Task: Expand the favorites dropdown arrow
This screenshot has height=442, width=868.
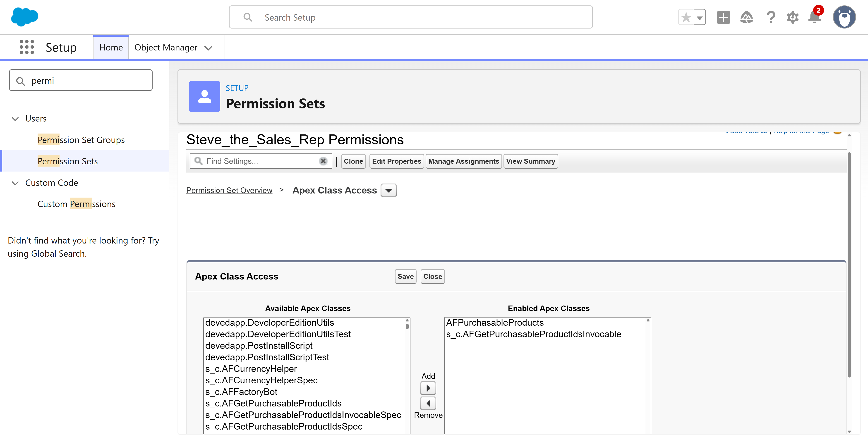Action: (x=700, y=17)
